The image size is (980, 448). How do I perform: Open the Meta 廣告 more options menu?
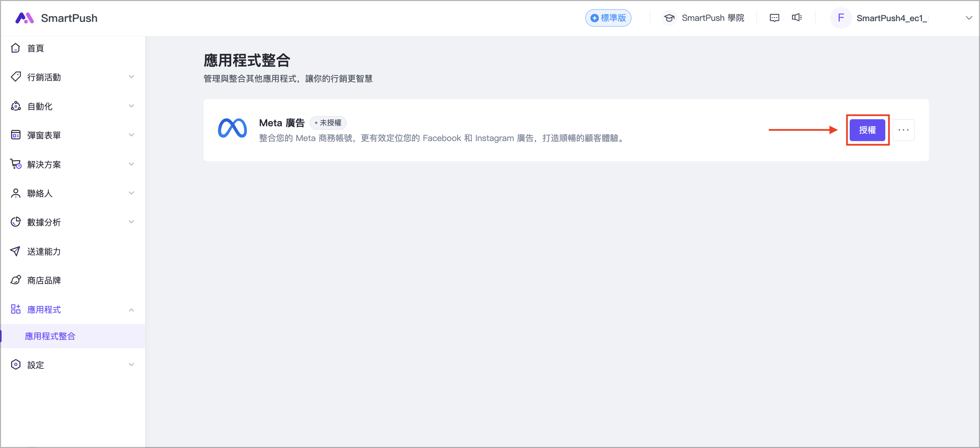coord(903,130)
